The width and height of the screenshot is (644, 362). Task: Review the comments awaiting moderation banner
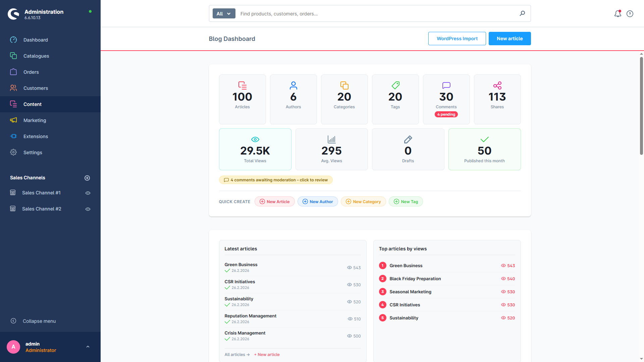(x=276, y=180)
